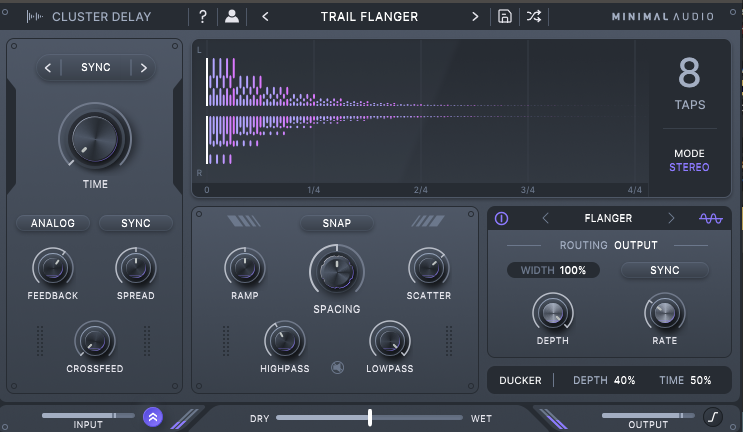Click the dry/wet mix slider handle
This screenshot has width=743, height=432.
370,417
